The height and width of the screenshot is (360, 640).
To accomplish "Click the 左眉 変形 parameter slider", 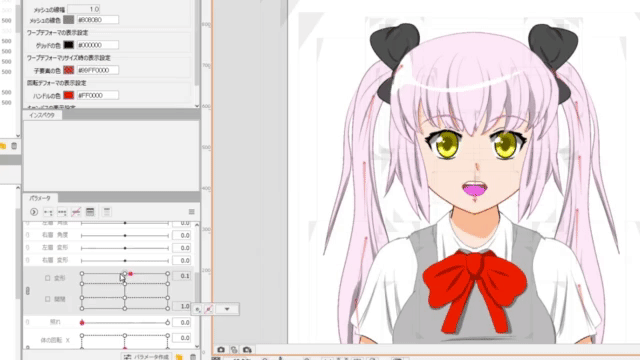I will pos(125,248).
